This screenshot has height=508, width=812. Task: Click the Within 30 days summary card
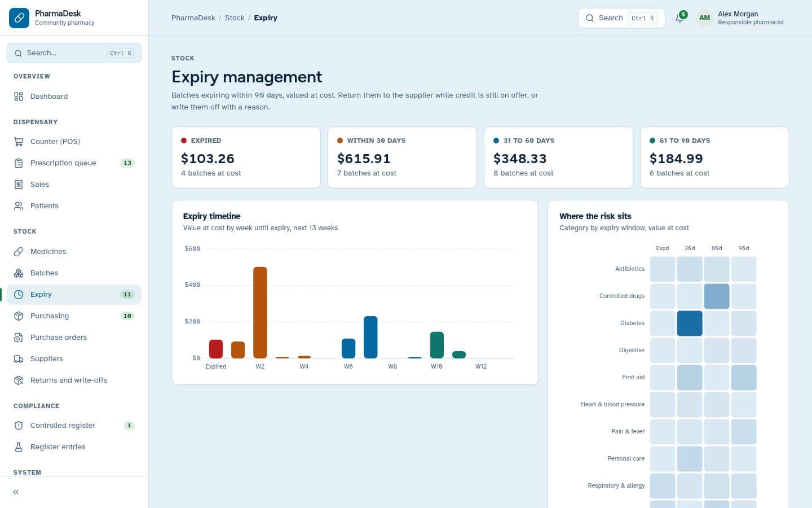(x=402, y=157)
